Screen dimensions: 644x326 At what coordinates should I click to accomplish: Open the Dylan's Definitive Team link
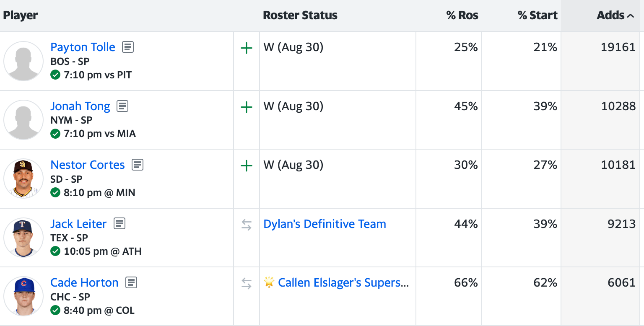tap(325, 224)
